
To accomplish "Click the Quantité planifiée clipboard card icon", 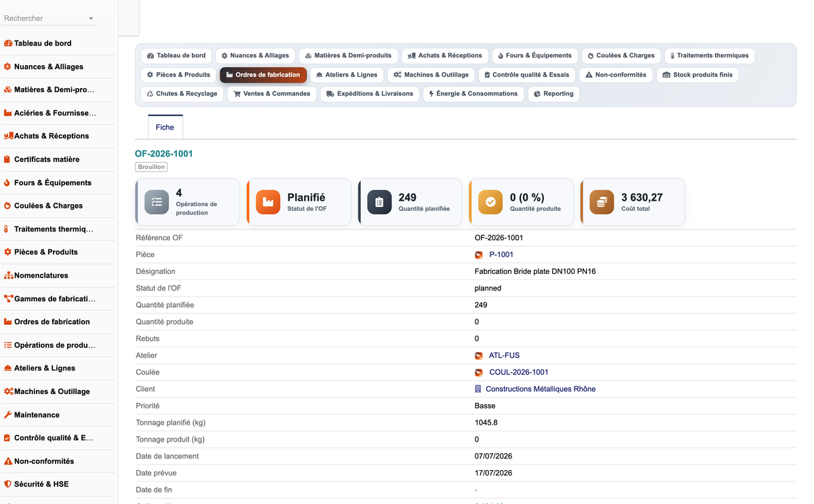I will point(379,202).
